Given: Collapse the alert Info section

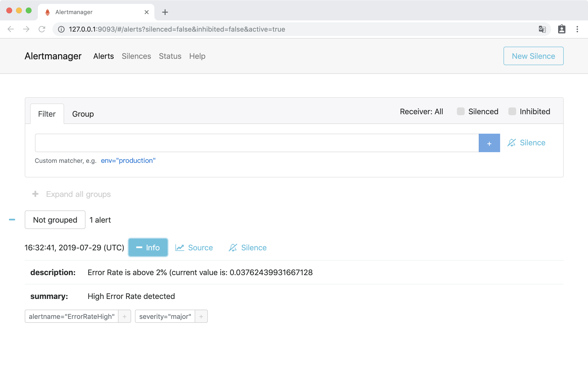Looking at the screenshot, I should 148,248.
